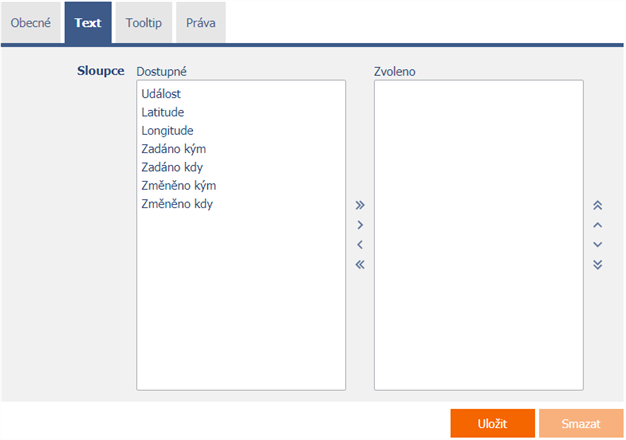
Task: Move item to bottom with double down arrow
Action: 597,264
